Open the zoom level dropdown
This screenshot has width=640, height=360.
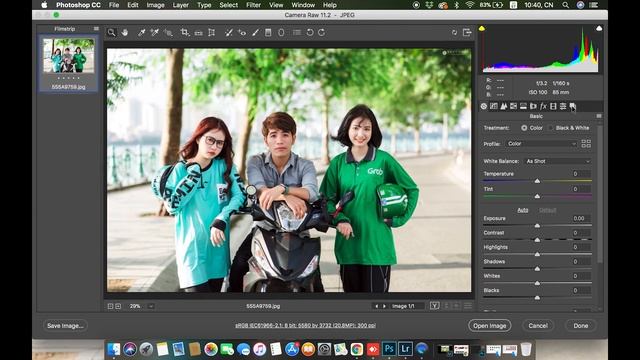(151, 306)
